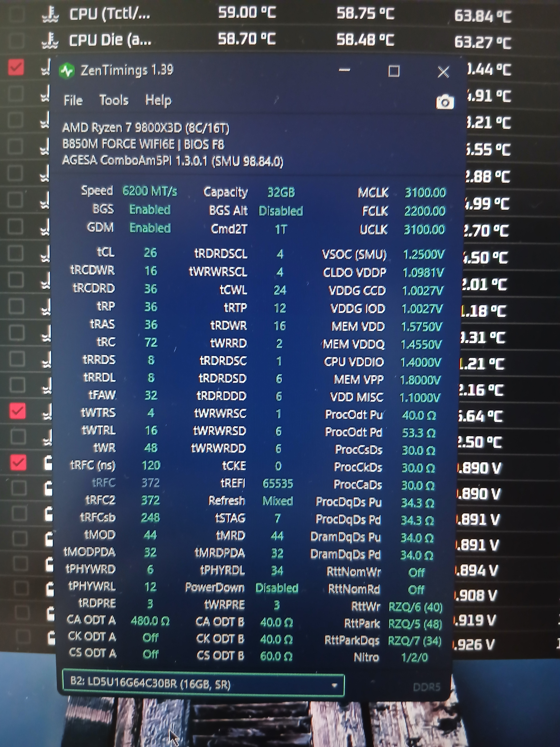Click the Cmd2T value 1T
This screenshot has width=560, height=747.
281,229
